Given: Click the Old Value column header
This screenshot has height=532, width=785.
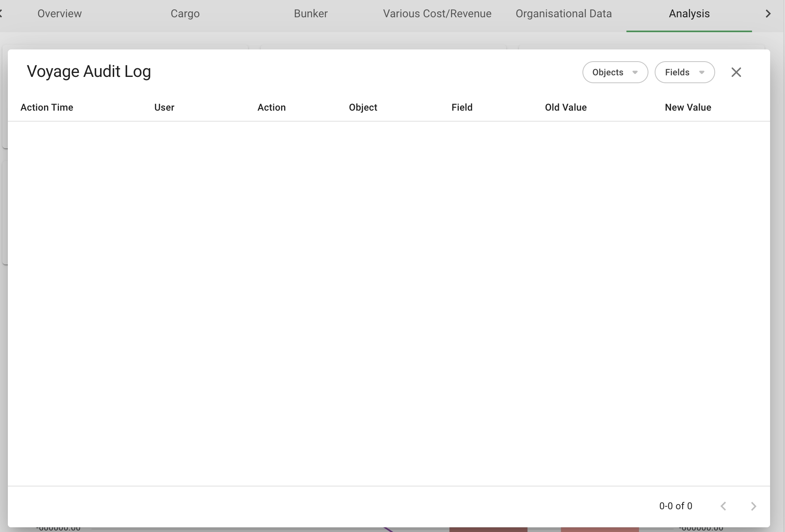Looking at the screenshot, I should 566,107.
